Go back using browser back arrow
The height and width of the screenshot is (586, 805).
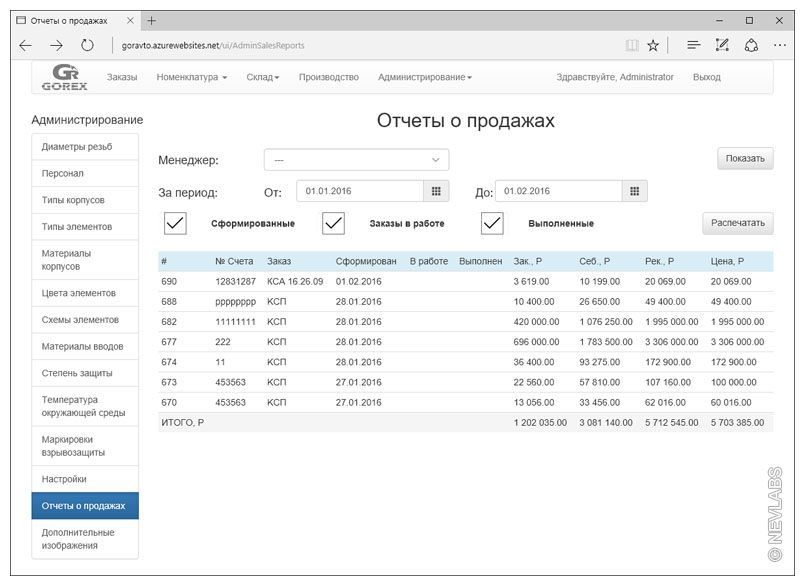[26, 45]
